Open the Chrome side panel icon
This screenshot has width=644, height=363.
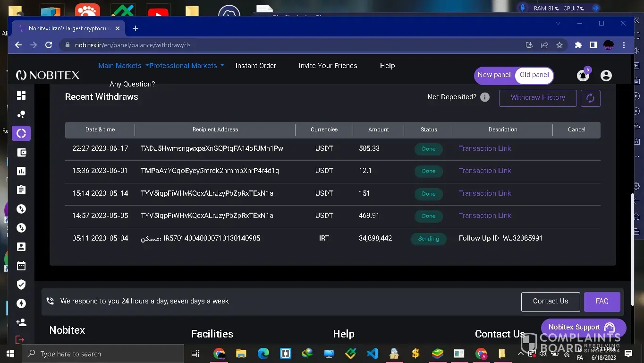[x=593, y=45]
